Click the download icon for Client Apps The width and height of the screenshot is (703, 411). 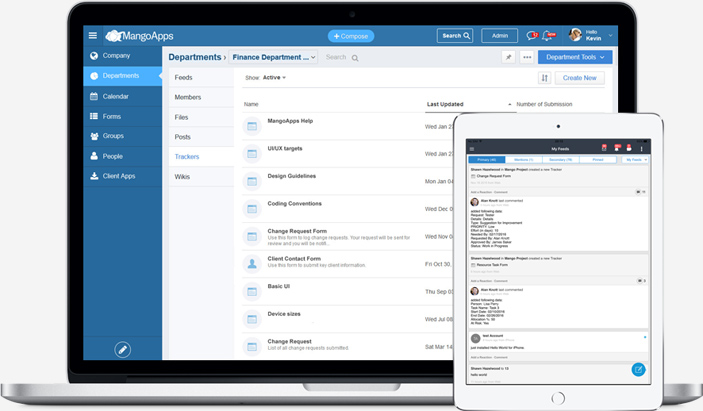94,176
